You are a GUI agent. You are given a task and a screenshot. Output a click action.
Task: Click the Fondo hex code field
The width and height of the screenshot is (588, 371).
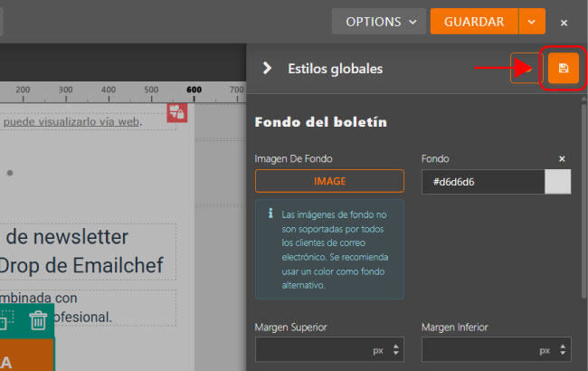tap(483, 181)
